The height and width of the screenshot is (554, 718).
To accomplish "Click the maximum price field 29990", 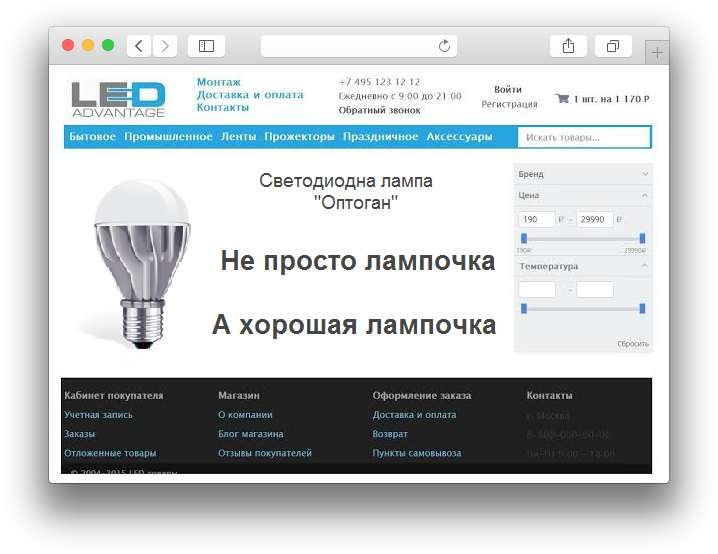I will coord(595,219).
